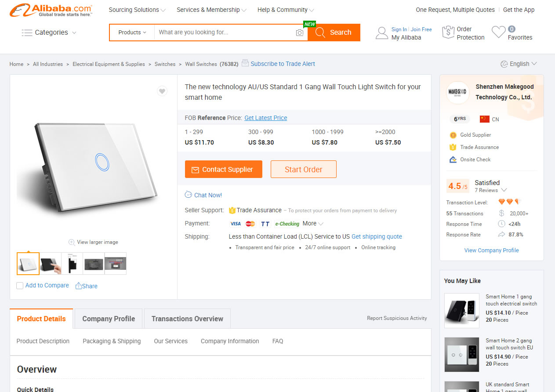Click the Join Free link
This screenshot has width=555, height=392.
(x=421, y=29)
